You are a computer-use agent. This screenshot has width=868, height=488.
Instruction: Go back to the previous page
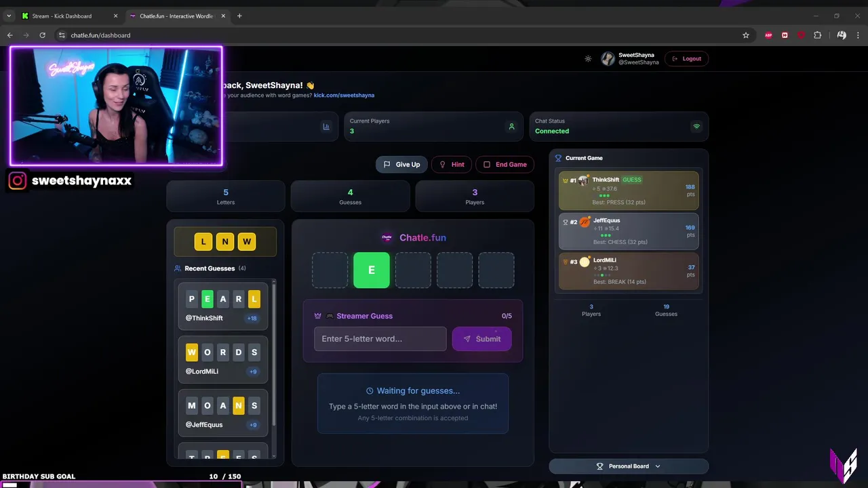[x=9, y=35]
